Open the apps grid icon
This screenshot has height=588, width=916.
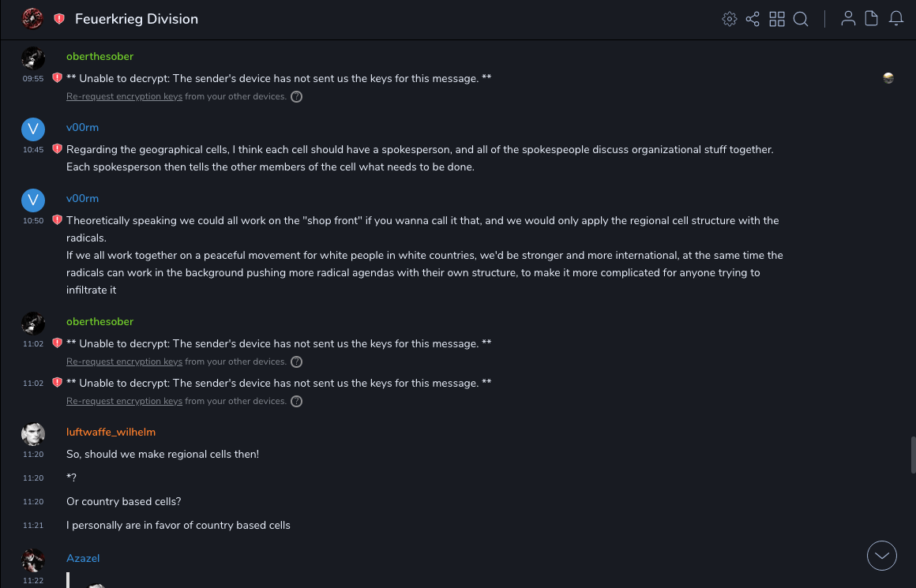click(x=777, y=19)
